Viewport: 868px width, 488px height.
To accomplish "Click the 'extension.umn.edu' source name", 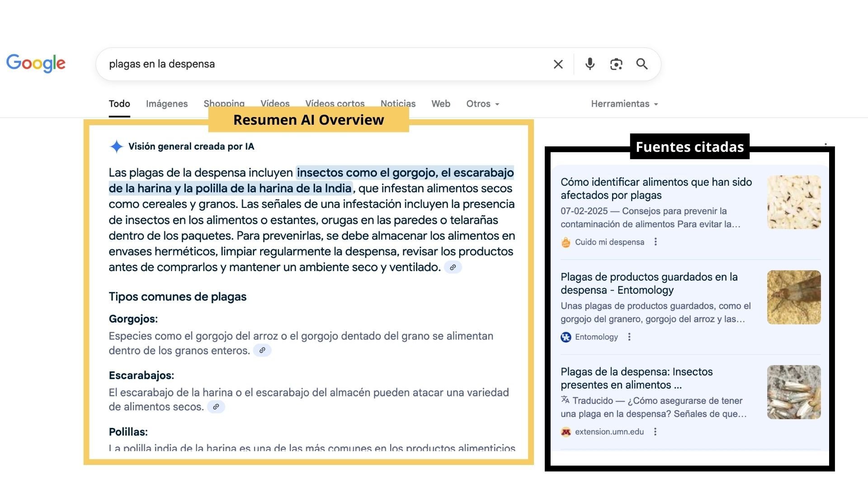I will (609, 432).
